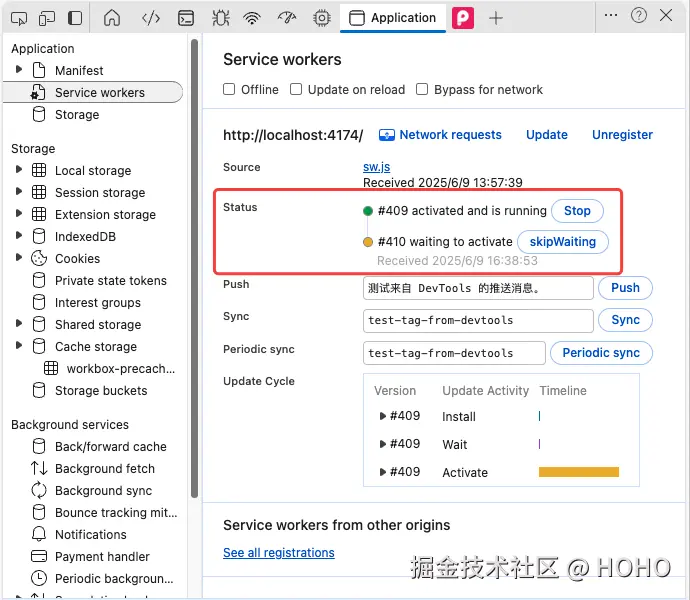The image size is (690, 600).
Task: Expand the IndexedDB arrow
Action: point(18,236)
